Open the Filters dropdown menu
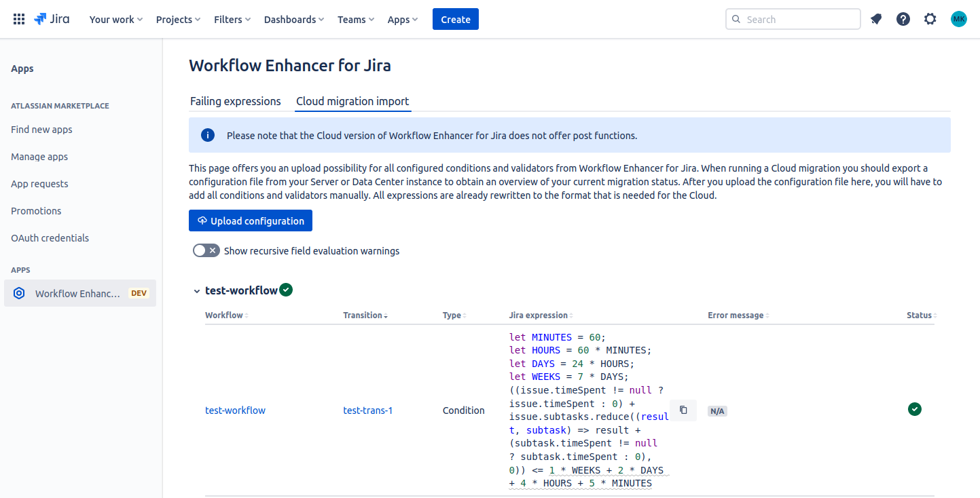980x498 pixels. (232, 19)
